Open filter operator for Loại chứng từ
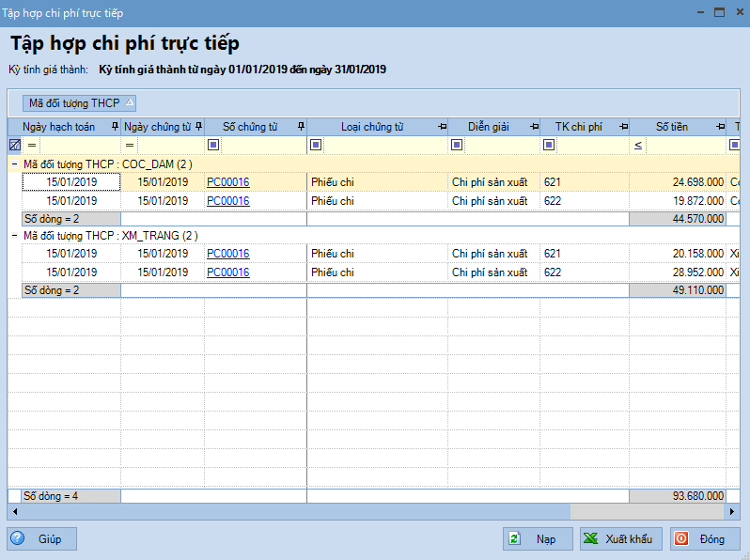The width and height of the screenshot is (750, 560). (316, 145)
